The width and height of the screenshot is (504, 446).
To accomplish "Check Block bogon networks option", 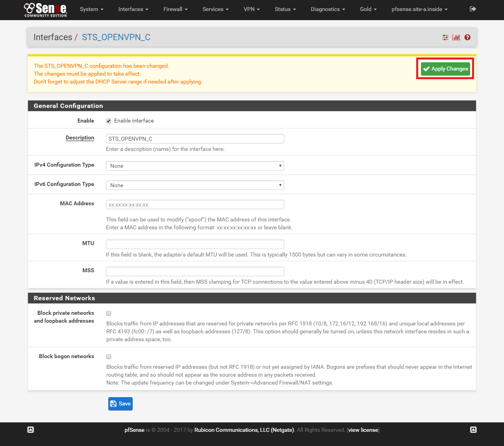I will 109,357.
